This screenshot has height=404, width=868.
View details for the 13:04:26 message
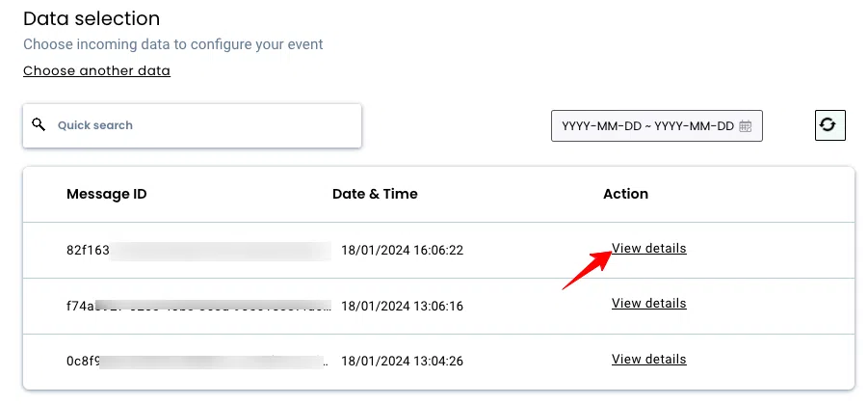[648, 359]
